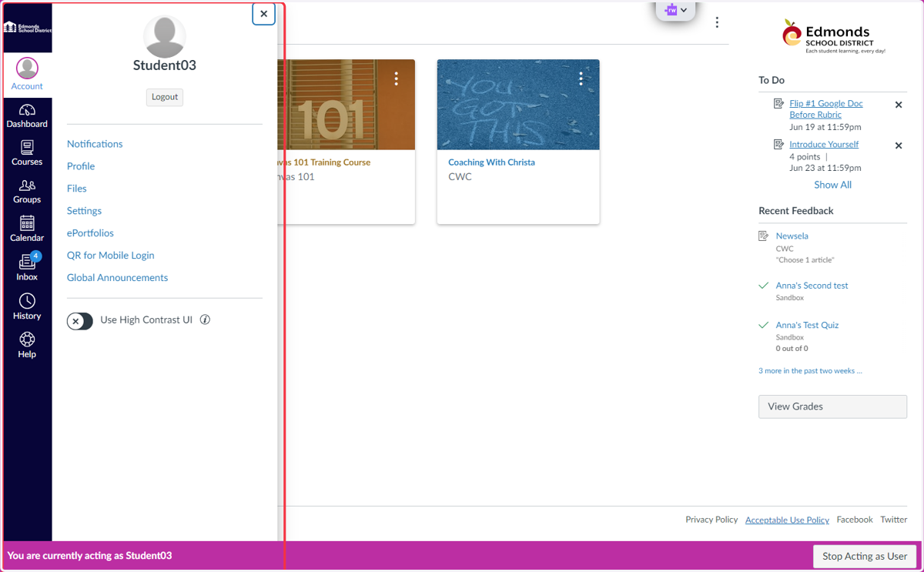
Task: Open Notifications in account tray
Action: [x=95, y=144]
